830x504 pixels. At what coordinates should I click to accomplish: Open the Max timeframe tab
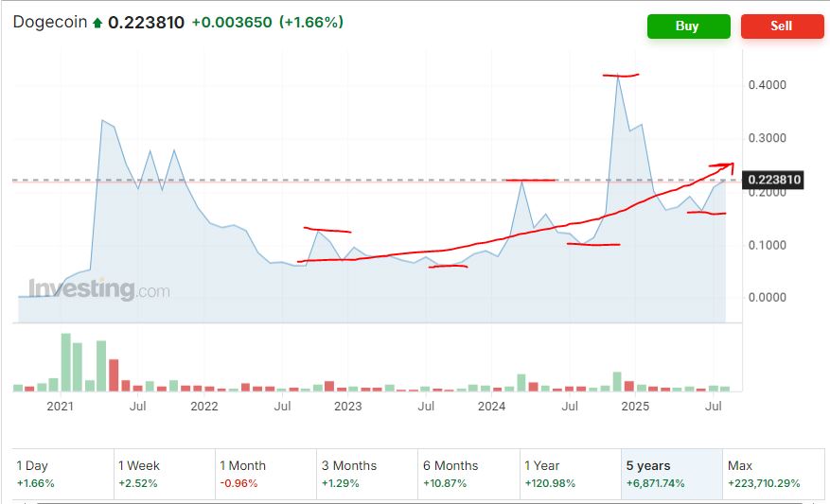click(x=773, y=474)
